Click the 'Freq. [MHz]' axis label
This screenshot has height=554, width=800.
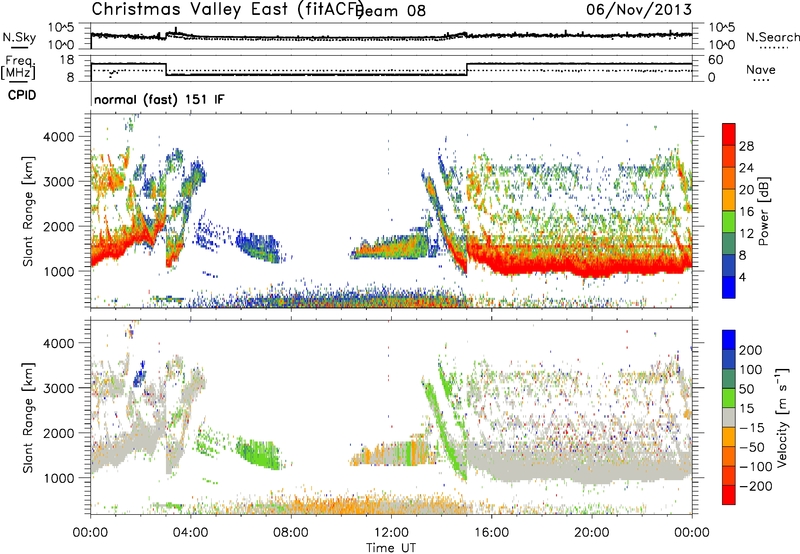(x=18, y=68)
